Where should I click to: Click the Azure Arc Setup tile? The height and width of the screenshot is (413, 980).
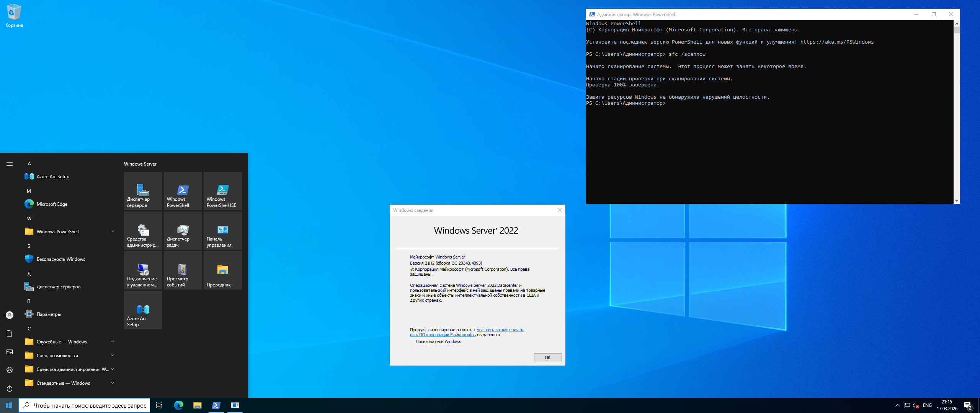click(x=143, y=310)
